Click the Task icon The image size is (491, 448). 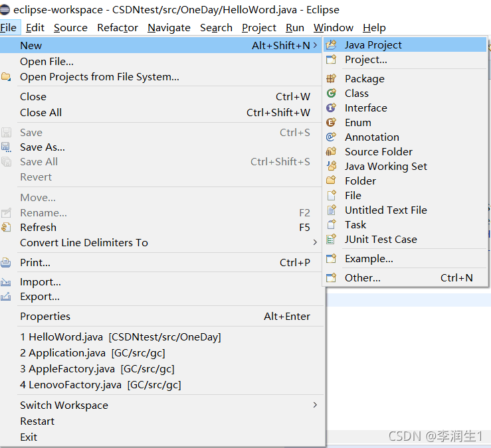pyautogui.click(x=331, y=224)
